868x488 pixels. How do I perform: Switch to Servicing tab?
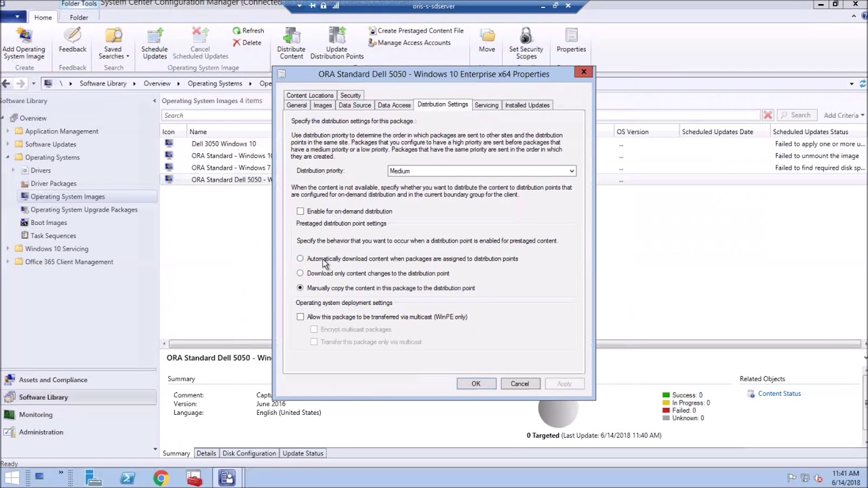coord(486,105)
